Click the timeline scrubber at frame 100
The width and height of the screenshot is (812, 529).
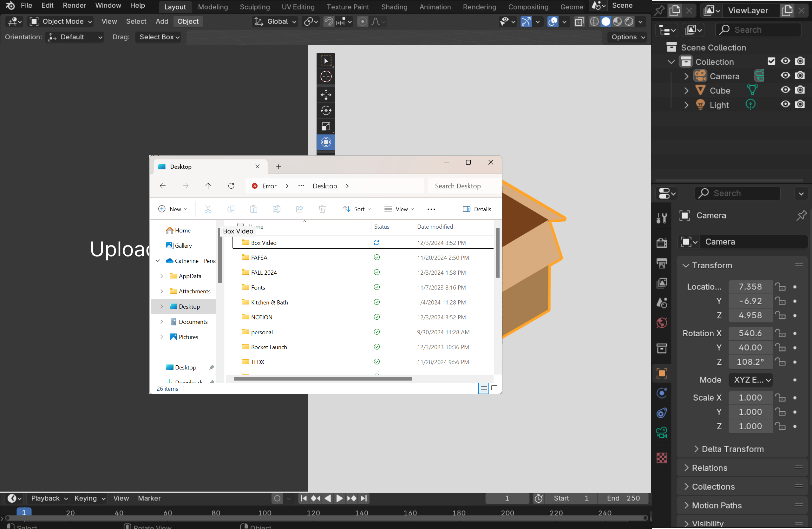coord(265,513)
